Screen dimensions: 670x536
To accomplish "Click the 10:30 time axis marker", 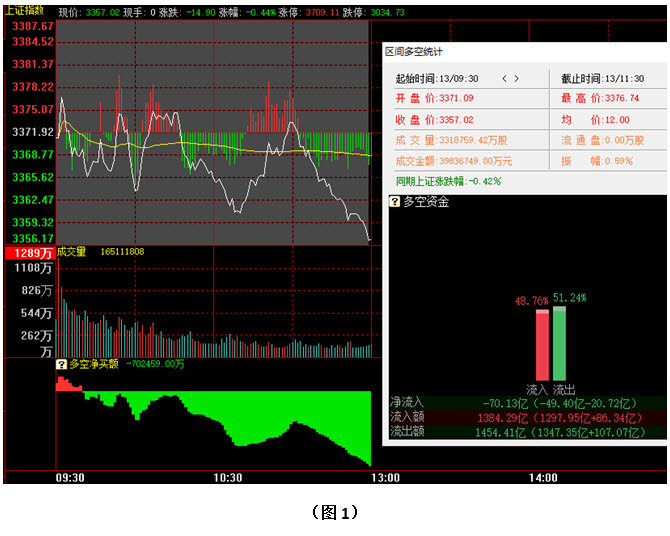I will click(x=228, y=478).
